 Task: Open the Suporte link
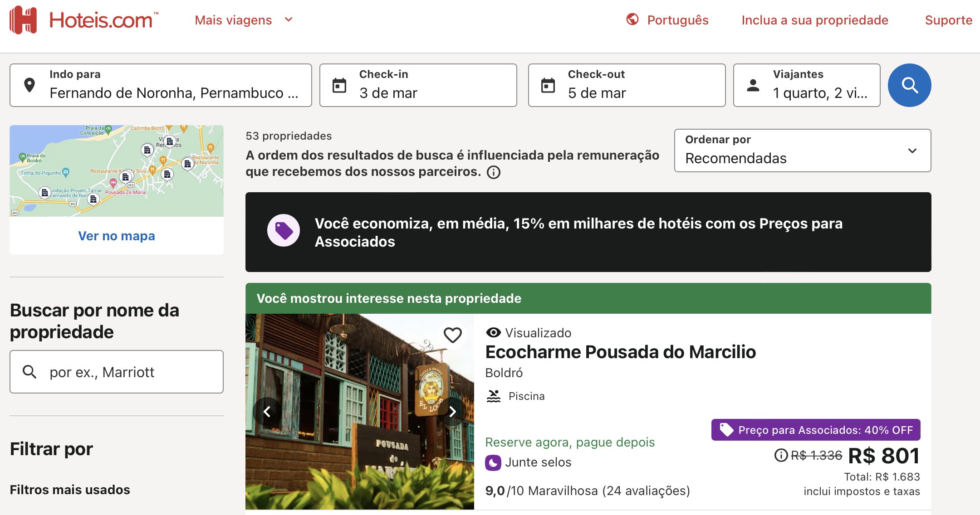[948, 20]
